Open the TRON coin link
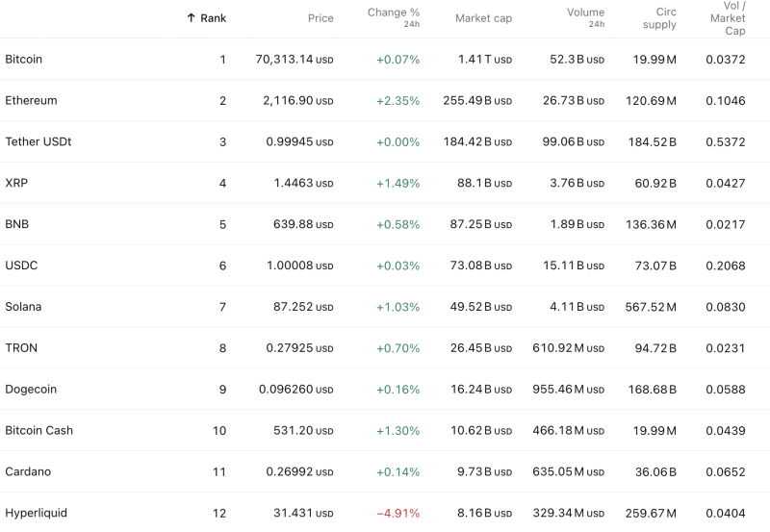Image resolution: width=770 pixels, height=532 pixels. click(x=21, y=348)
